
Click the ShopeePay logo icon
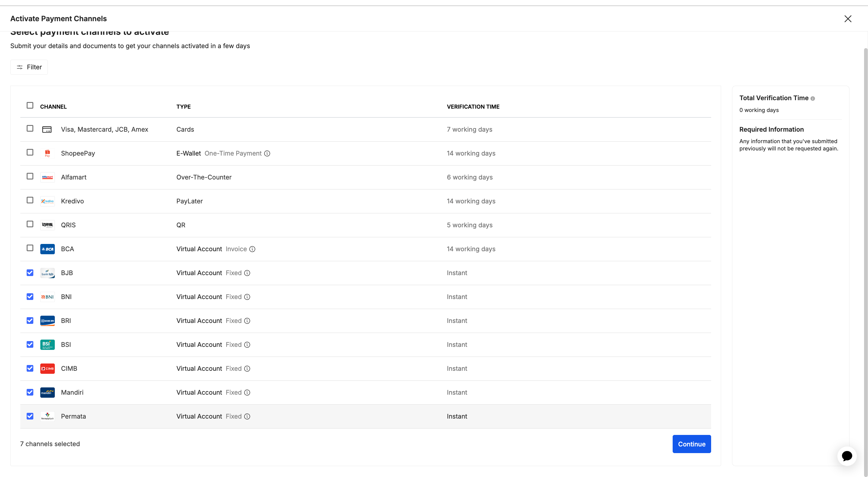pos(47,153)
